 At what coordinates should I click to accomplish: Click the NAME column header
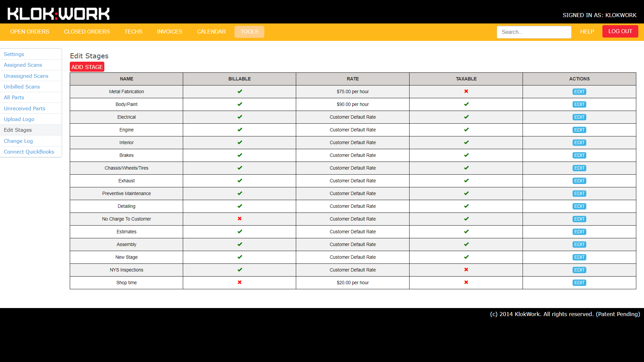(x=126, y=79)
